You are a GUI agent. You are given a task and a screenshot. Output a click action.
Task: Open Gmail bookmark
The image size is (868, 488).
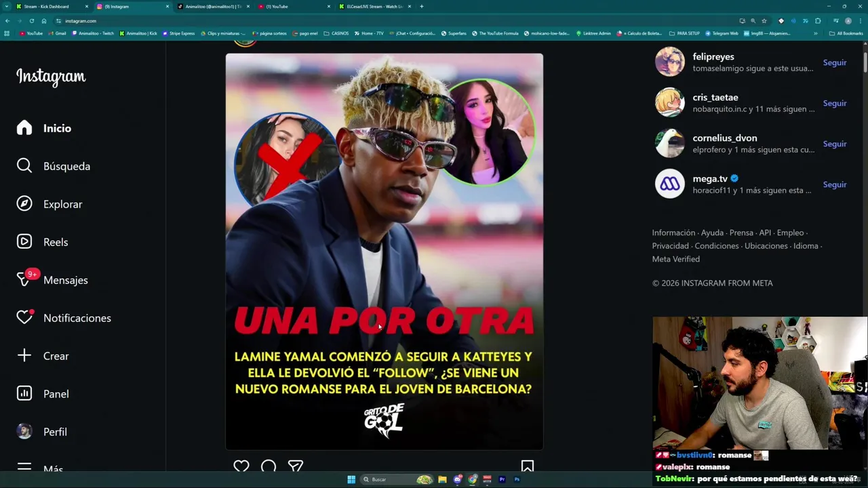pyautogui.click(x=57, y=33)
